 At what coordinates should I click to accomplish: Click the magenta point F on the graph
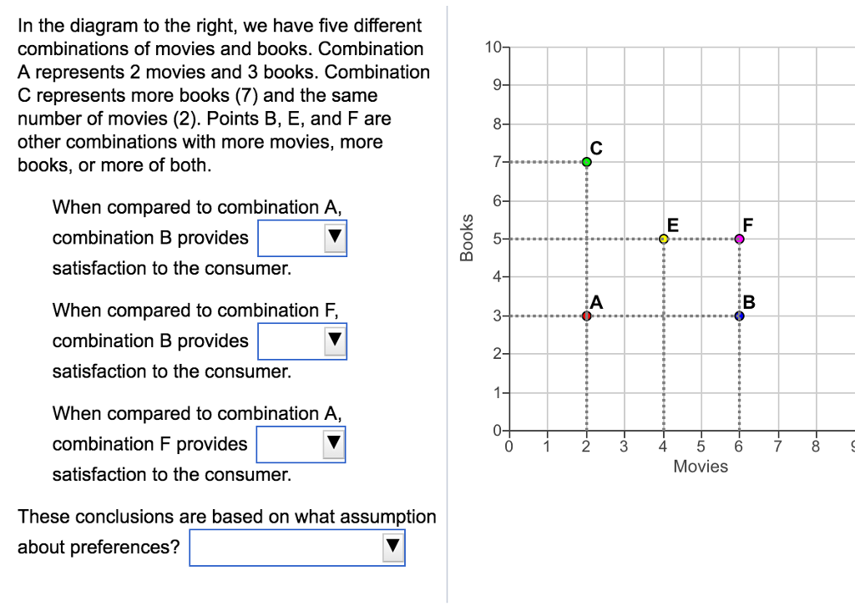pyautogui.click(x=738, y=239)
